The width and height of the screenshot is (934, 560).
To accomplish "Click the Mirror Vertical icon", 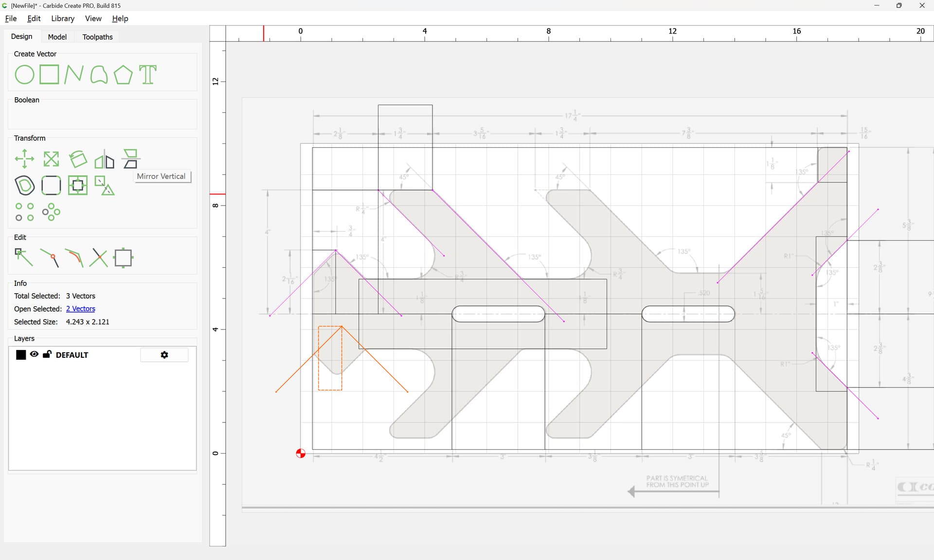I will 130,159.
